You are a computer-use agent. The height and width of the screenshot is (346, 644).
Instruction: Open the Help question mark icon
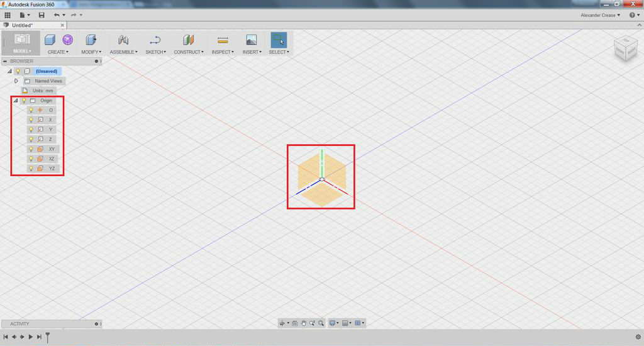coord(632,15)
